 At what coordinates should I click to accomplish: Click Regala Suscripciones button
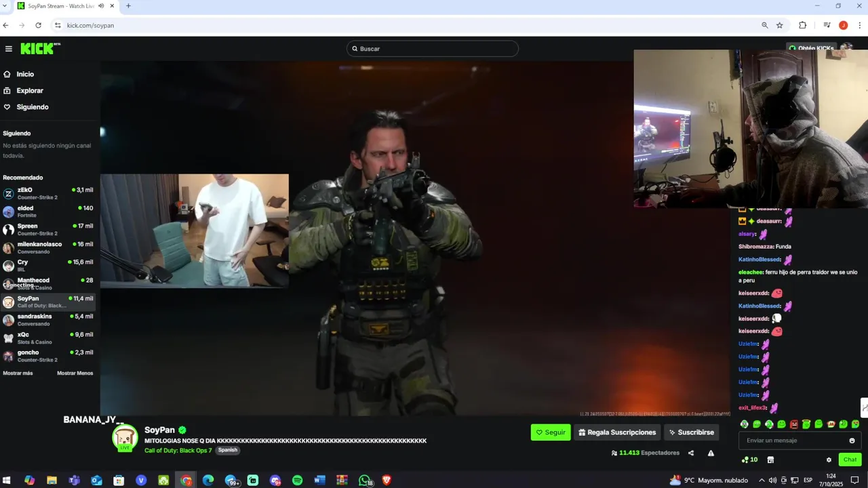click(617, 432)
